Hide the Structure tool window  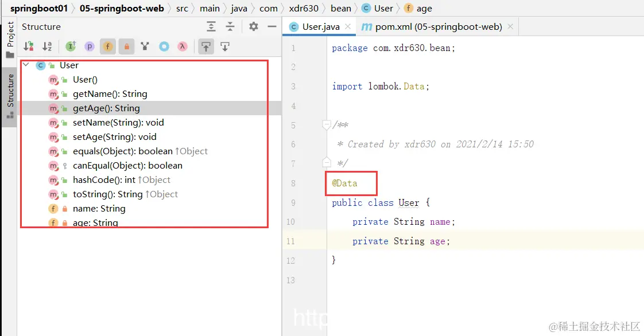[272, 27]
